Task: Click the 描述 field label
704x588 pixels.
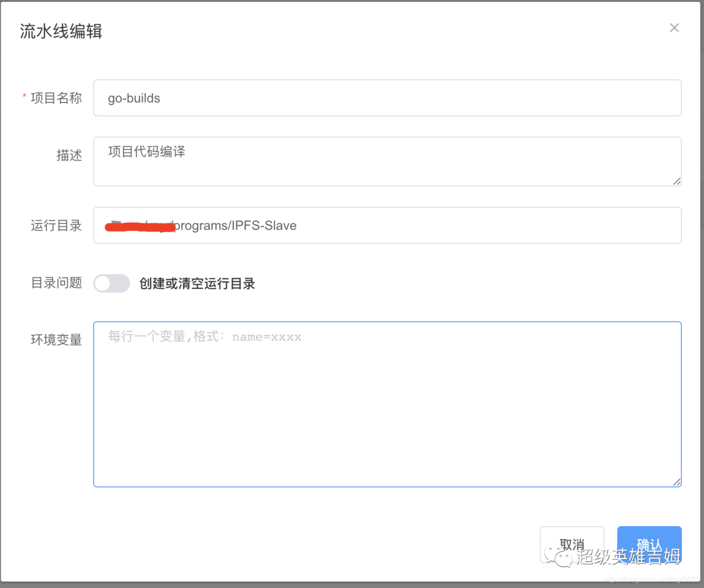Action: click(69, 155)
